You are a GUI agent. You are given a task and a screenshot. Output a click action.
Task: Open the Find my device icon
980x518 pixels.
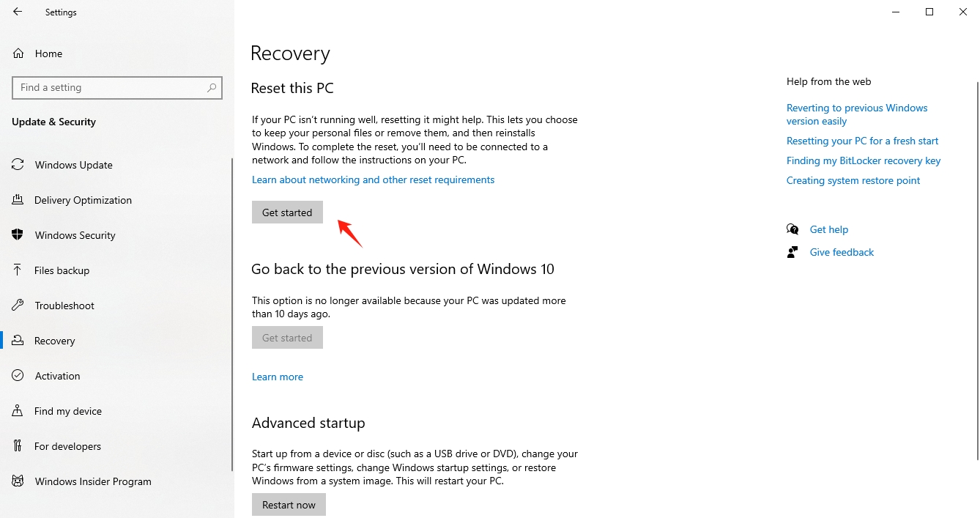point(18,411)
